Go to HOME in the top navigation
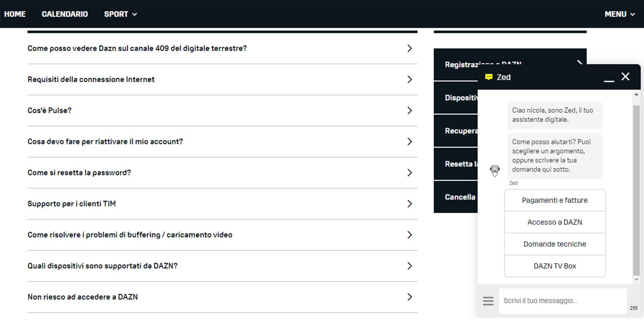This screenshot has height=333, width=644. point(15,14)
